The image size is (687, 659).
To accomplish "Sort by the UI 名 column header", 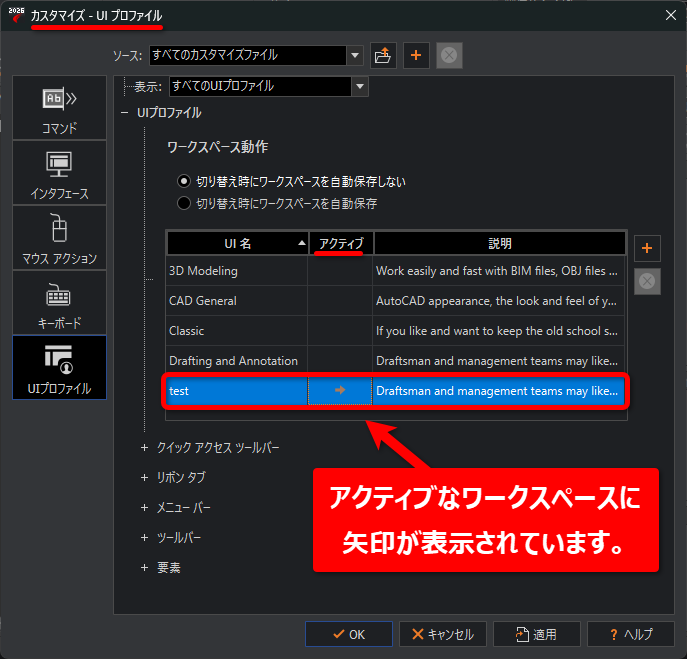I will point(238,243).
